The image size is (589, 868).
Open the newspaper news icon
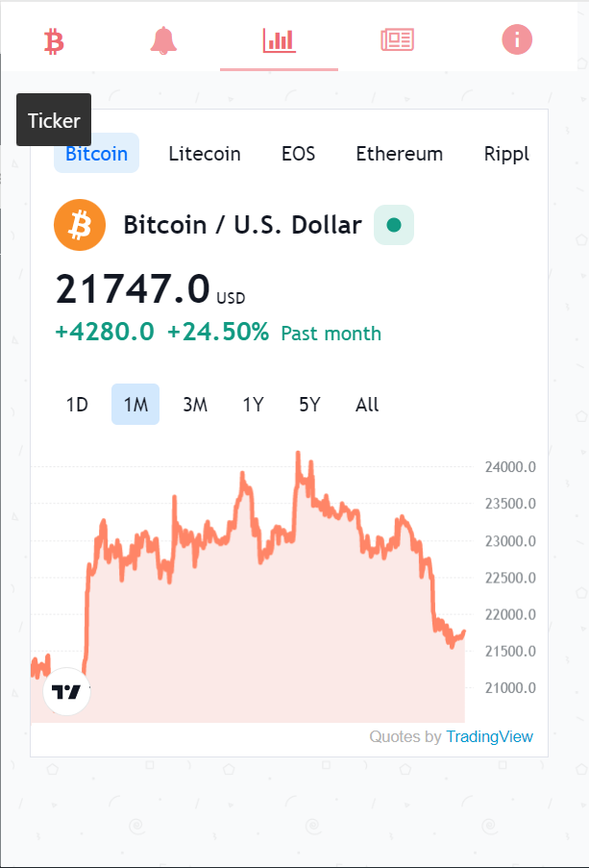(397, 40)
